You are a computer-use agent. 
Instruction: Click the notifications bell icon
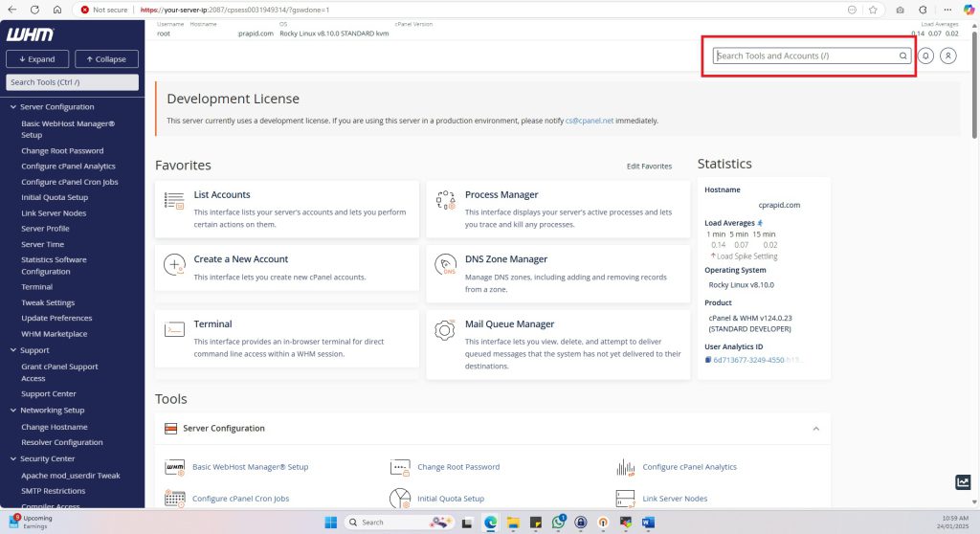925,56
